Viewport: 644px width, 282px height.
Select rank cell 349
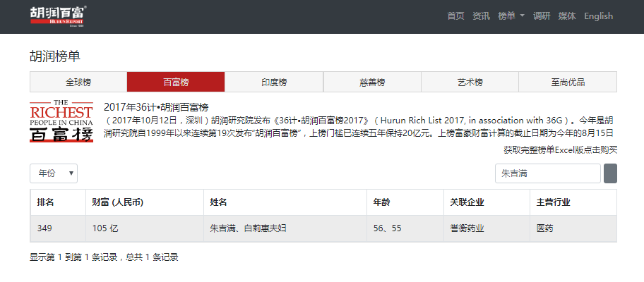pyautogui.click(x=58, y=228)
